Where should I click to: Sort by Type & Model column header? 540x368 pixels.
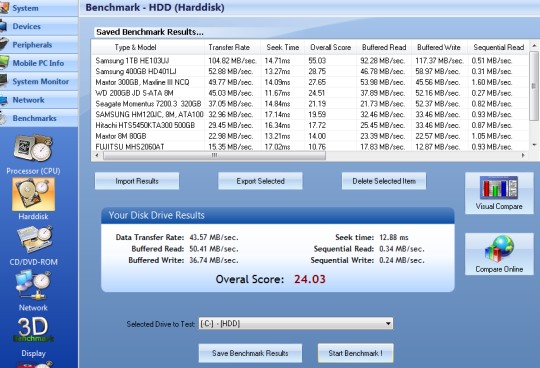pos(148,48)
